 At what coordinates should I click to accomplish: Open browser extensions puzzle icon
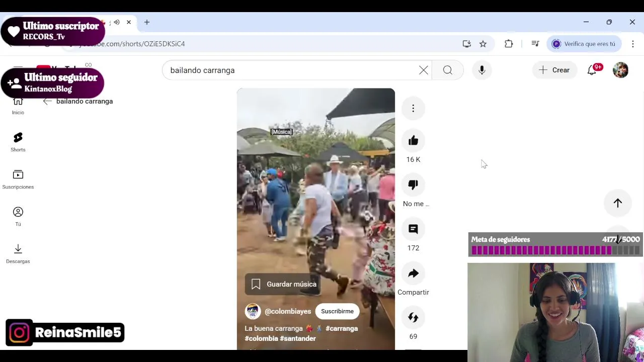[509, 44]
